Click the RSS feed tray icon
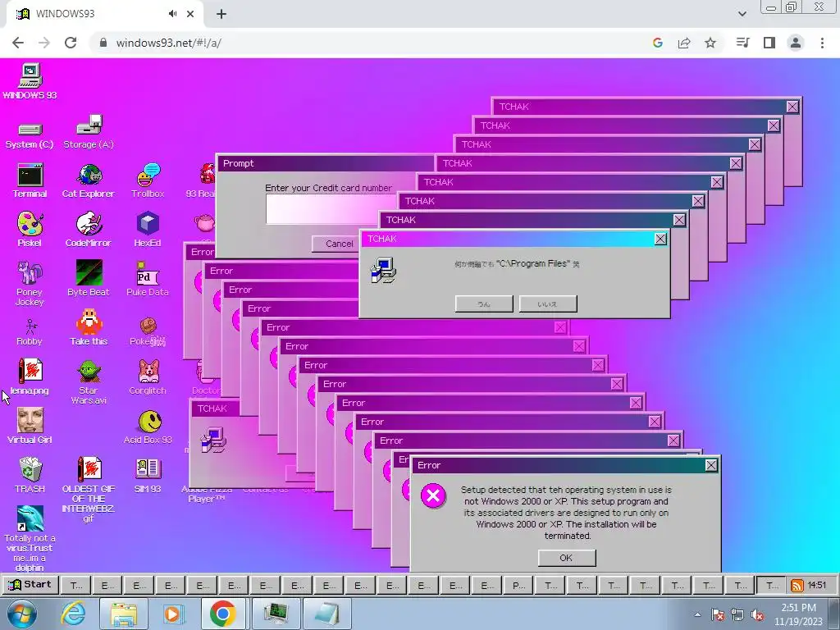Image resolution: width=840 pixels, height=630 pixels. coord(797,586)
